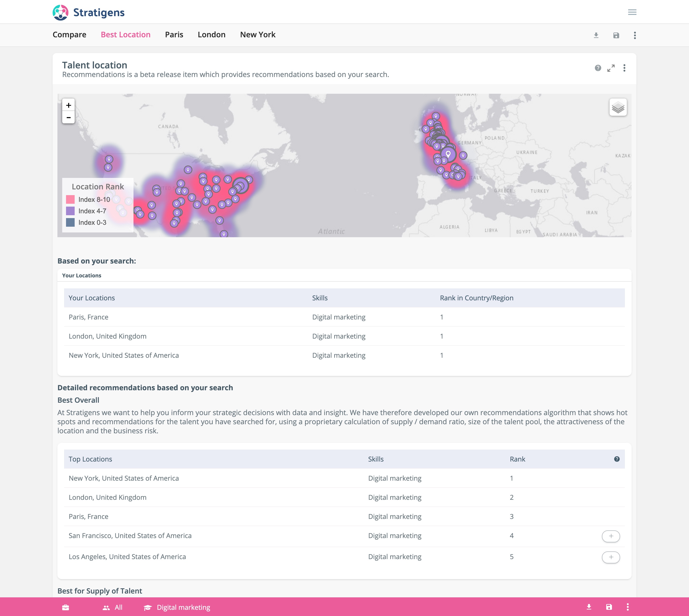
Task: Click the pink Index 8-10 legend swatch
Action: [x=70, y=199]
